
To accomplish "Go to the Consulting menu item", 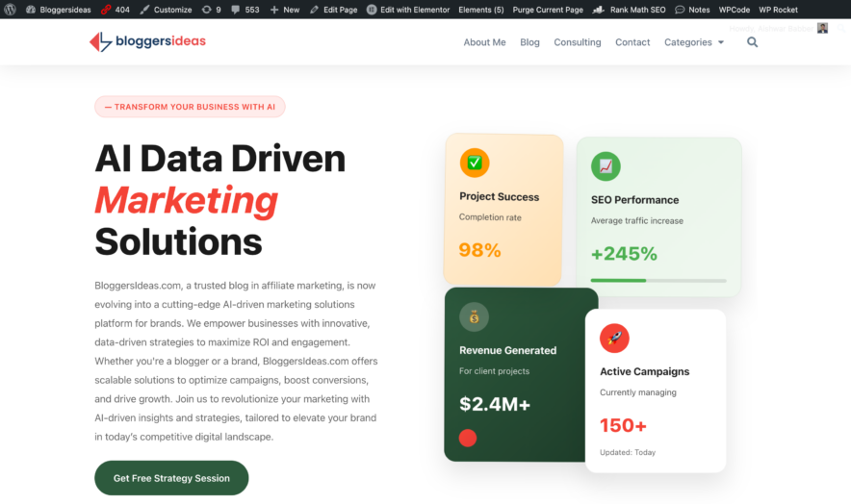I will click(578, 42).
